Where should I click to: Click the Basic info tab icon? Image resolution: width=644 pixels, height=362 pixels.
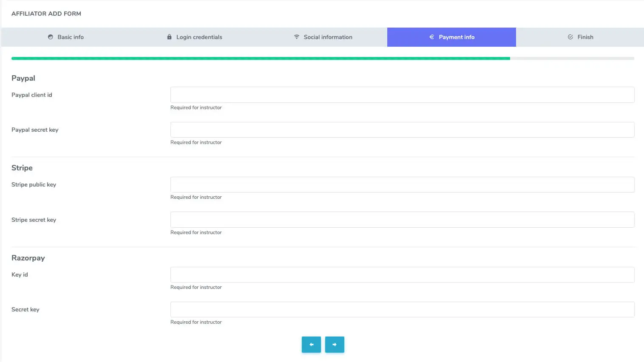point(51,37)
